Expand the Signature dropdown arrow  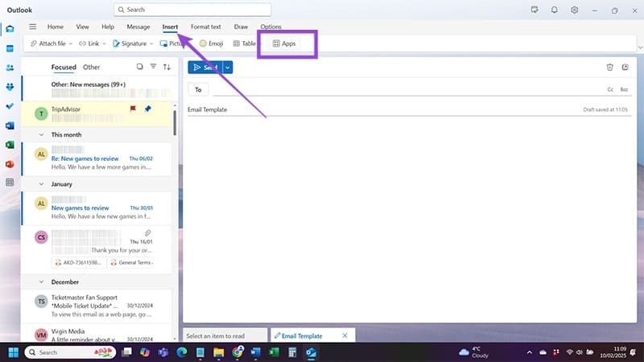tap(151, 43)
